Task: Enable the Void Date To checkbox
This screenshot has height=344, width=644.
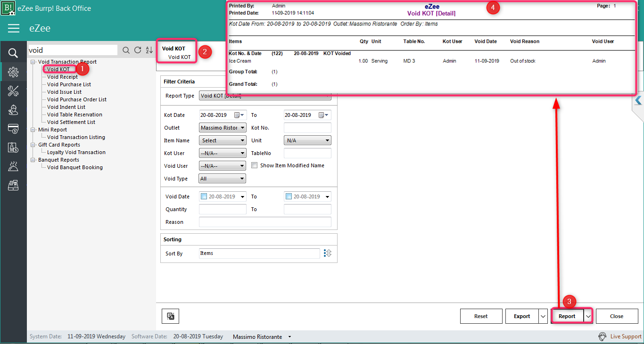Action: [289, 197]
